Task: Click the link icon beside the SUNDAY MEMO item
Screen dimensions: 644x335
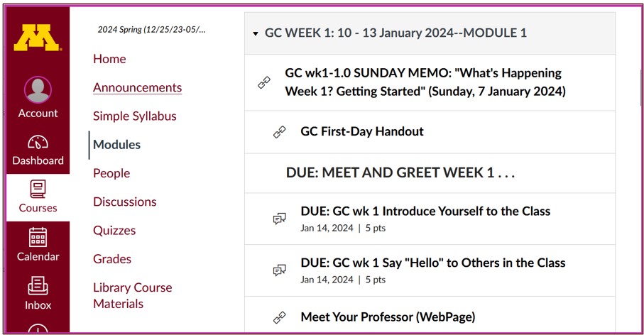Action: (264, 82)
